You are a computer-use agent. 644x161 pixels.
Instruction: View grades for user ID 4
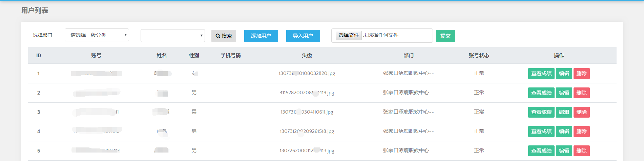(x=541, y=132)
